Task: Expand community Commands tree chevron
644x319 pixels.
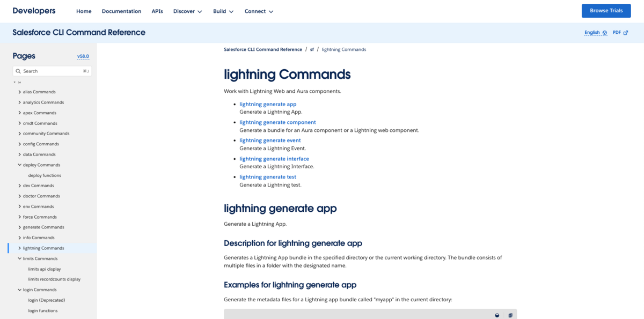Action: coord(20,133)
